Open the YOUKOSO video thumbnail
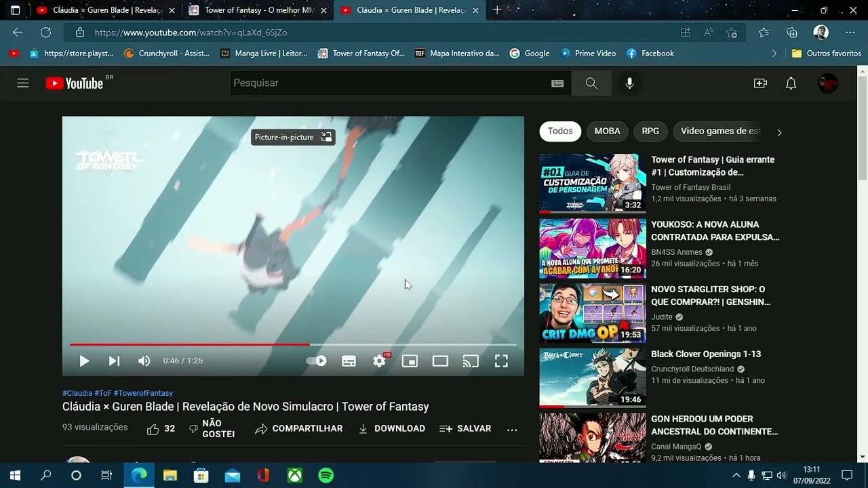Viewport: 868px width, 488px height. click(x=593, y=248)
